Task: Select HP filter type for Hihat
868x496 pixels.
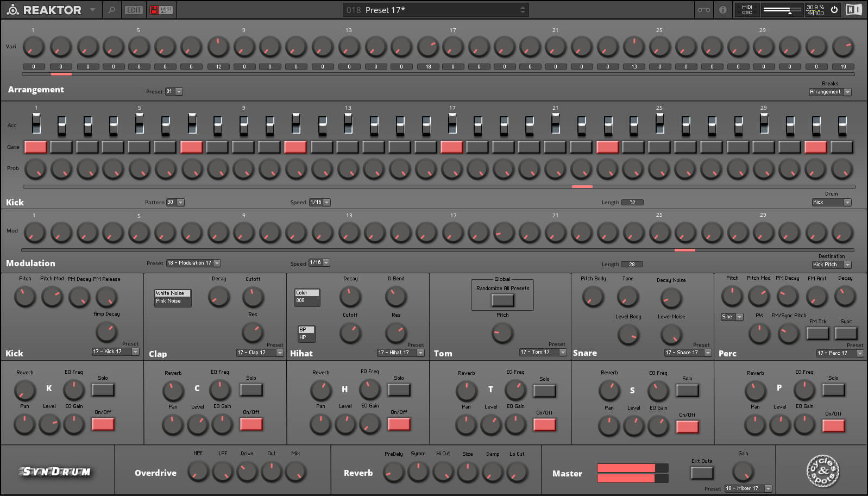Action: click(306, 337)
